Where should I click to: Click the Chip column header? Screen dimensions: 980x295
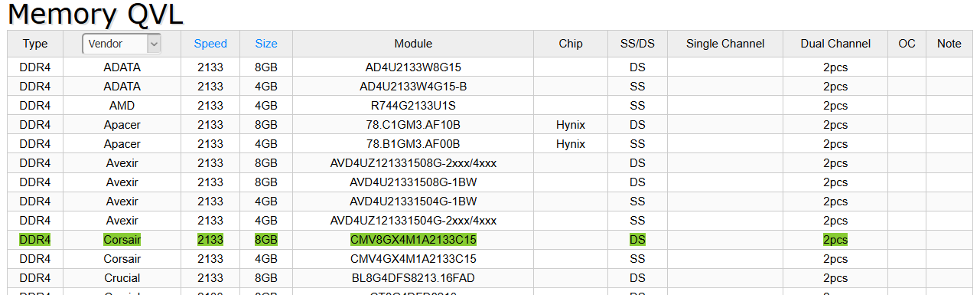571,44
